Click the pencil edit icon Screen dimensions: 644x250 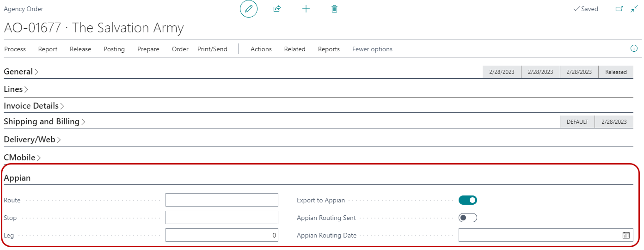(x=248, y=9)
